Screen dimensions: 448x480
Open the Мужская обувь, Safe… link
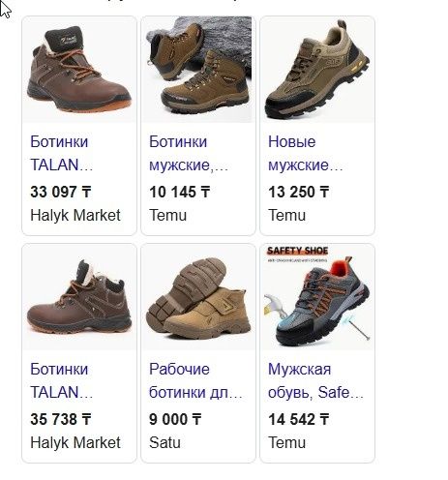(315, 381)
